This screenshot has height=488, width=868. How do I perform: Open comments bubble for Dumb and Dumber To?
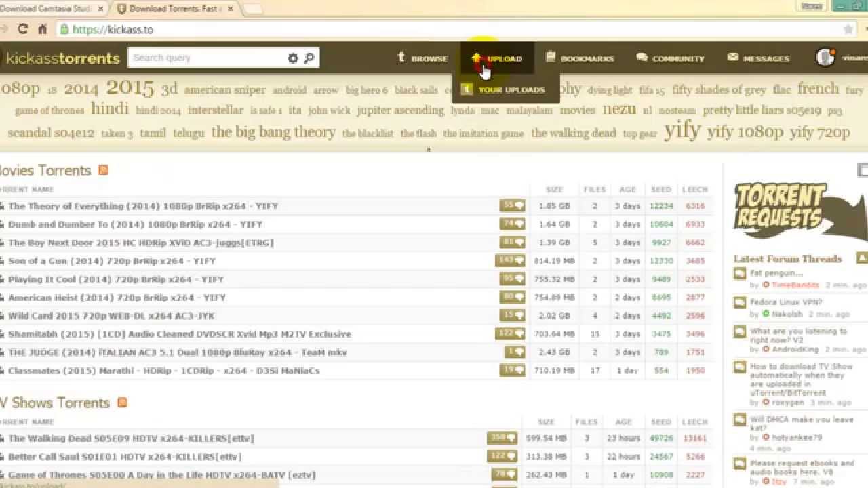pos(513,224)
